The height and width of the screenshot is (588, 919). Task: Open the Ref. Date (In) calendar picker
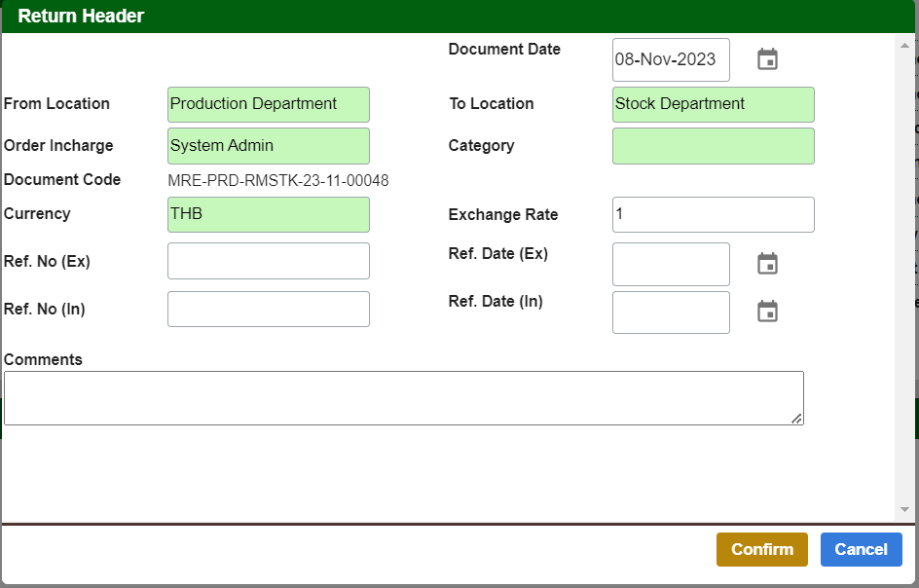pyautogui.click(x=767, y=312)
